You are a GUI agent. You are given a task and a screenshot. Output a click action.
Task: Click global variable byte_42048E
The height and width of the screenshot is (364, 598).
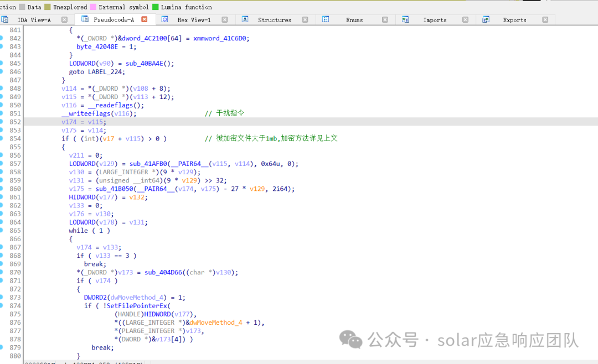[97, 46]
